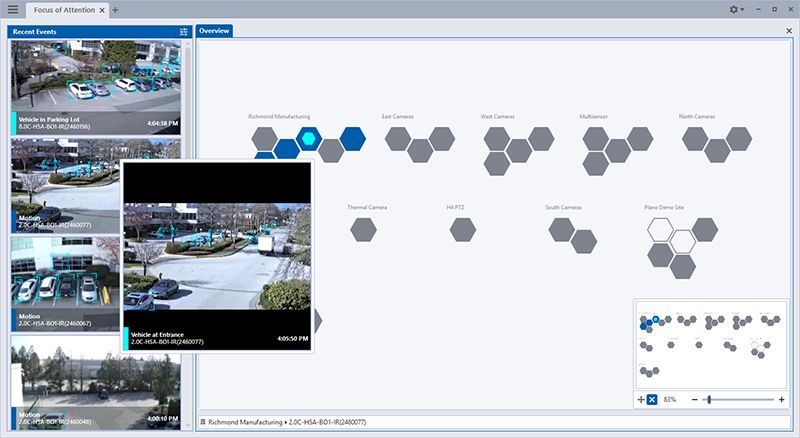Click the dark blue hexagon right of Richmond cluster
The width and height of the screenshot is (800, 438).
tap(353, 139)
